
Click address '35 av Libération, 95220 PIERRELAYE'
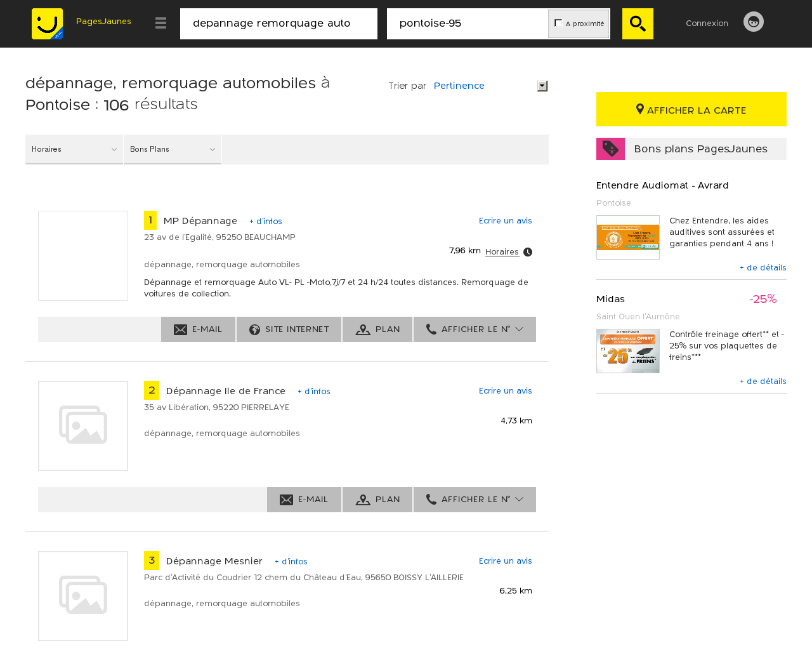[x=216, y=408]
